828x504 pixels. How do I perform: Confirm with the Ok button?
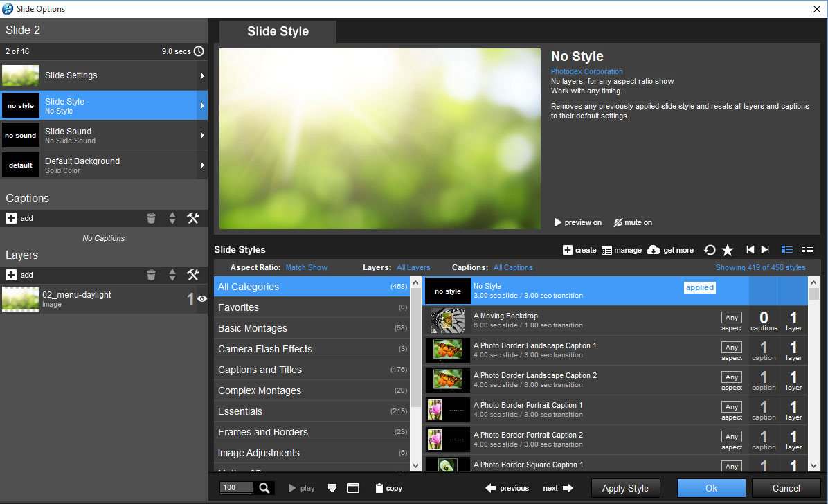[x=711, y=488]
